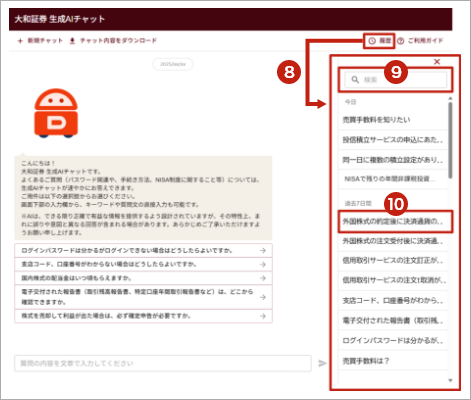Click the history list scrollbar thumb
Screen dimensions: 471x400
pos(450,140)
